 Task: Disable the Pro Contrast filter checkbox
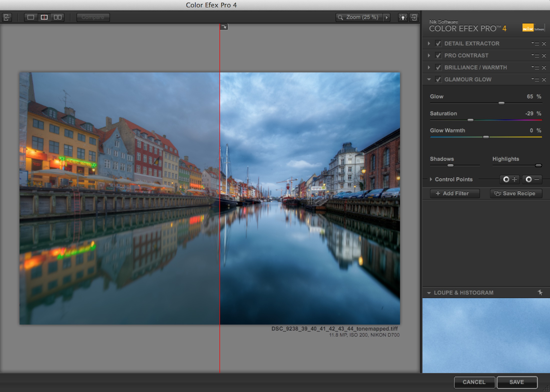(x=438, y=55)
